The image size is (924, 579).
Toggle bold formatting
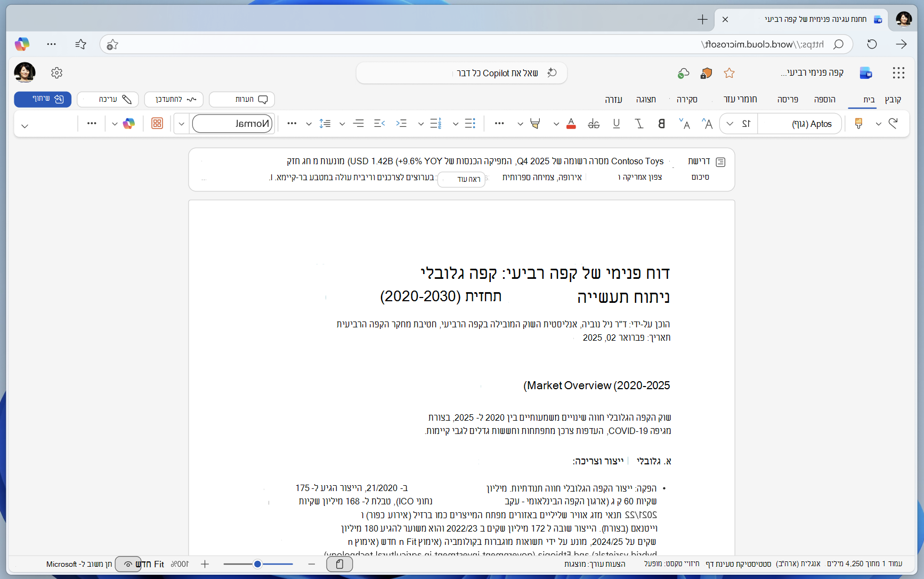[662, 124]
